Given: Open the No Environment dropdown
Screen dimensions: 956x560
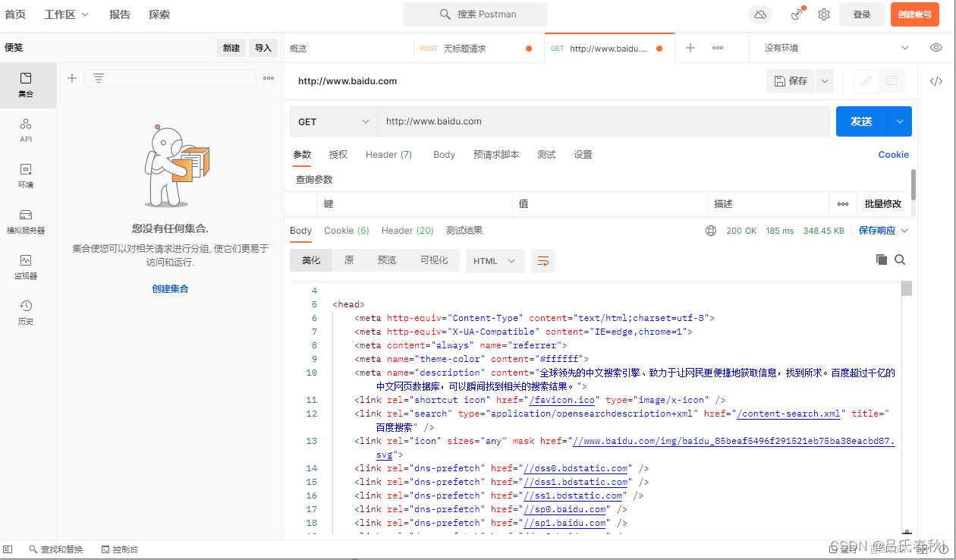Looking at the screenshot, I should (x=836, y=48).
